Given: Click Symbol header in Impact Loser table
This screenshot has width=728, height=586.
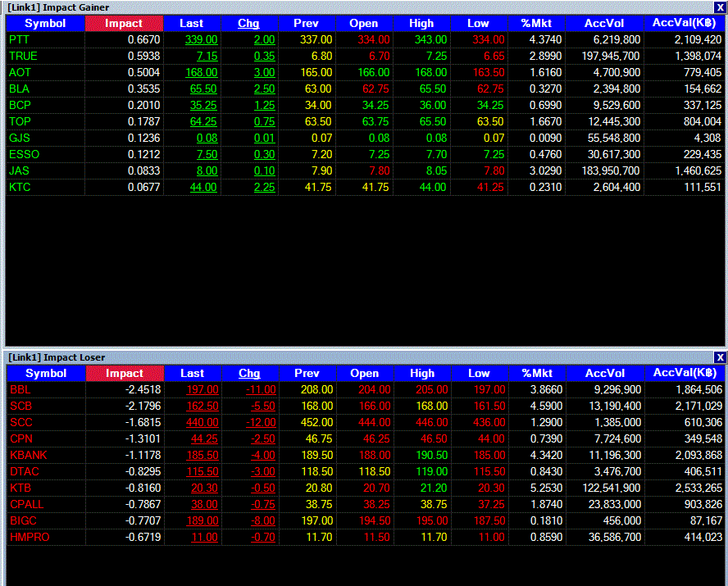Looking at the screenshot, I should pyautogui.click(x=46, y=374).
